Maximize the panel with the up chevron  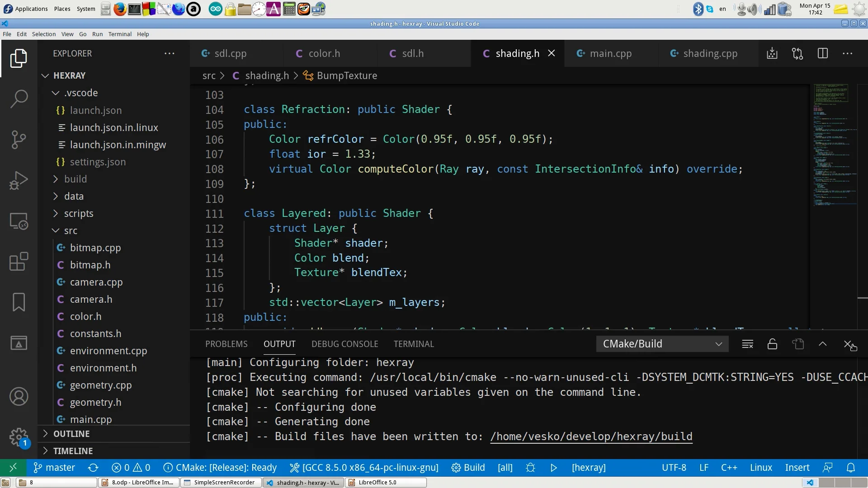tap(823, 344)
